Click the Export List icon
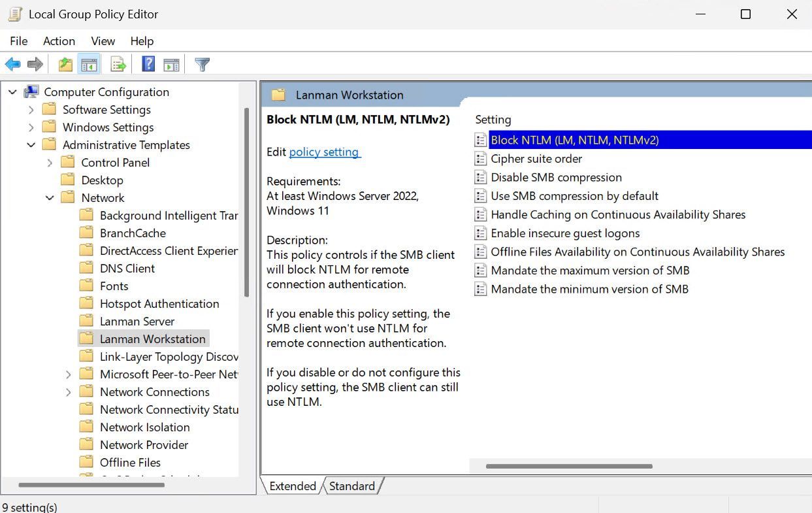The height and width of the screenshot is (513, 812). [117, 63]
